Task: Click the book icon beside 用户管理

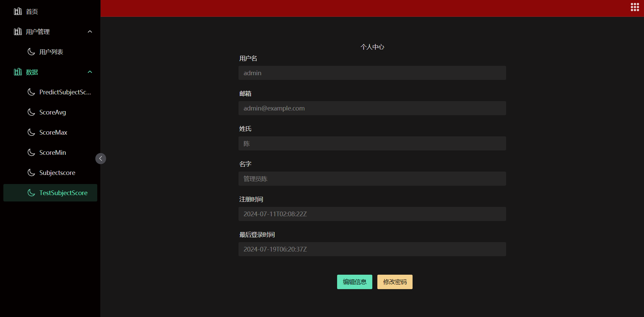Action: [x=18, y=32]
